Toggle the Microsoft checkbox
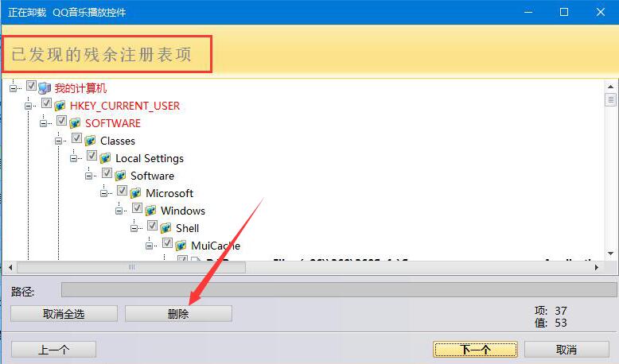This screenshot has width=619, height=364. 122,191
